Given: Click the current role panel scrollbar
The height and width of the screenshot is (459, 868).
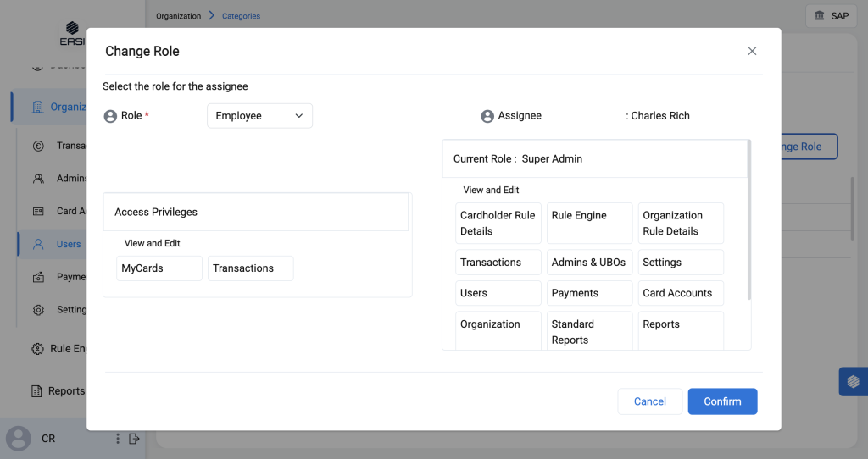Looking at the screenshot, I should pos(748,220).
